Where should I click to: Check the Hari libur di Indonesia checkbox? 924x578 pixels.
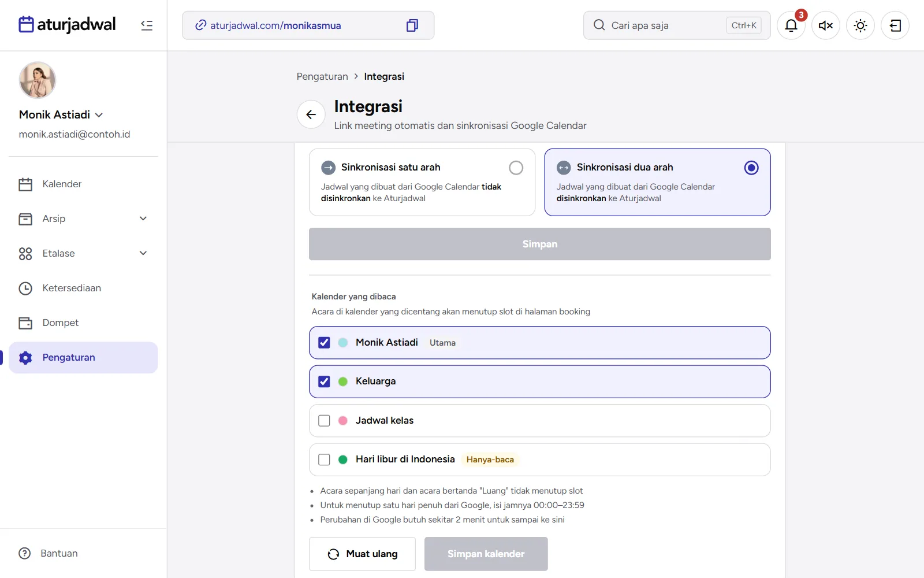[x=325, y=460]
